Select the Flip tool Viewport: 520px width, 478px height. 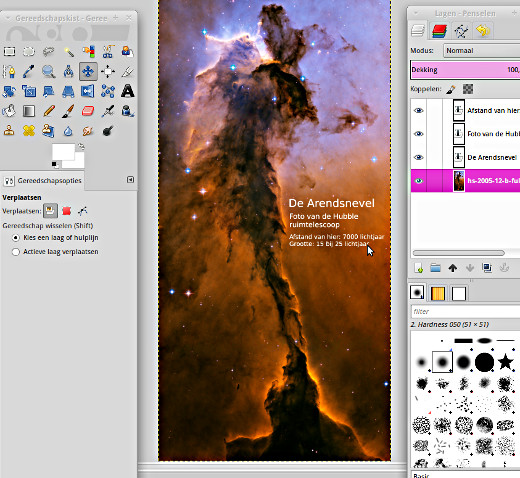88,91
